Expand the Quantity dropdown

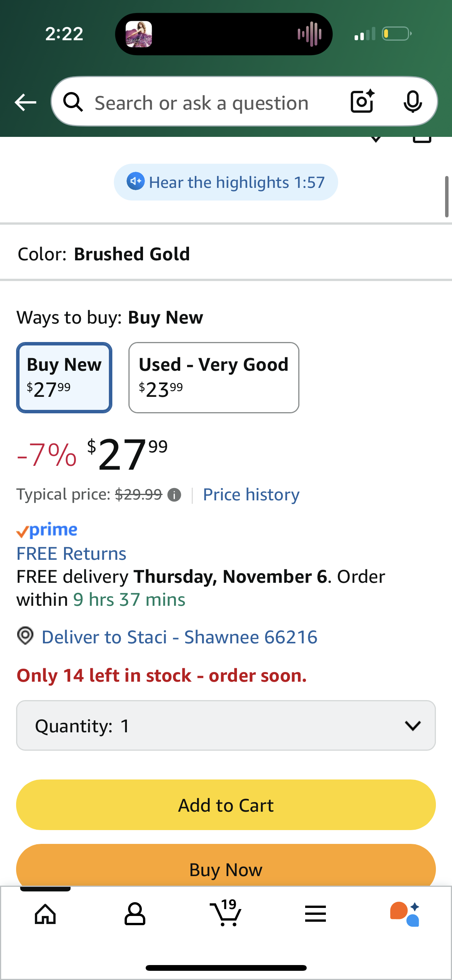tap(226, 725)
